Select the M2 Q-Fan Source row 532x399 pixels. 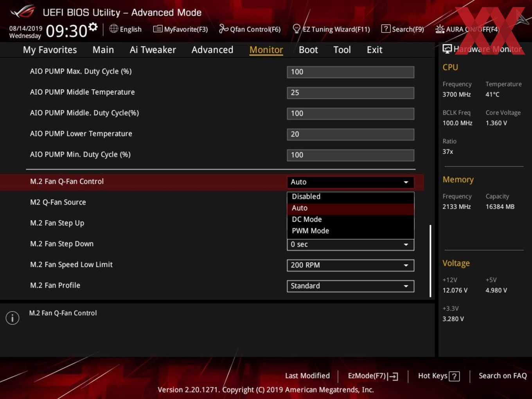pyautogui.click(x=58, y=202)
